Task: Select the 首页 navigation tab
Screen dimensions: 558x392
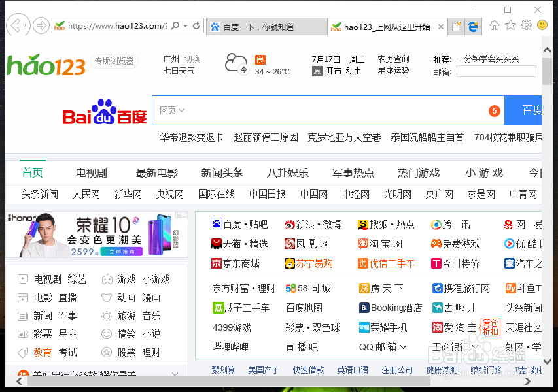Action: coord(33,172)
